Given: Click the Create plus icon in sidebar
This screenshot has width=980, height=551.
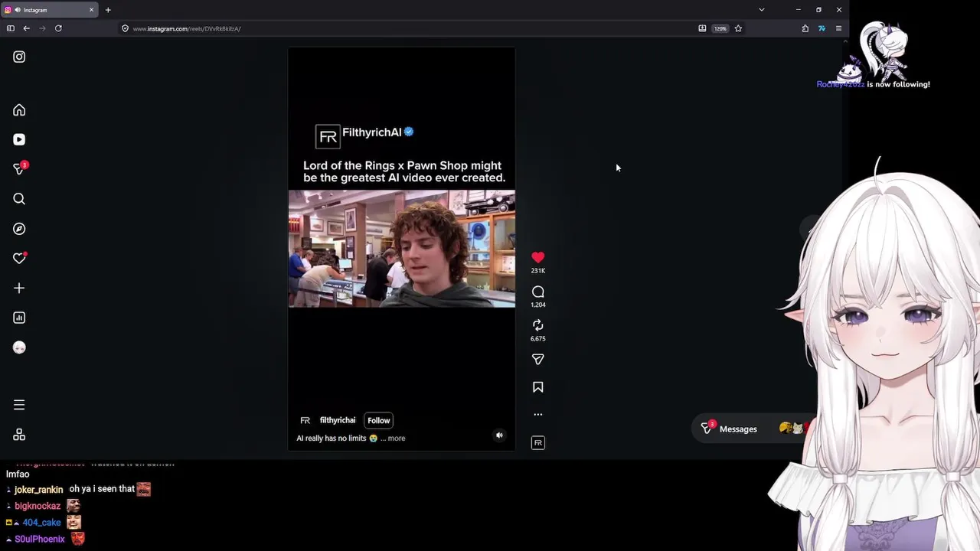Looking at the screenshot, I should 19,289.
